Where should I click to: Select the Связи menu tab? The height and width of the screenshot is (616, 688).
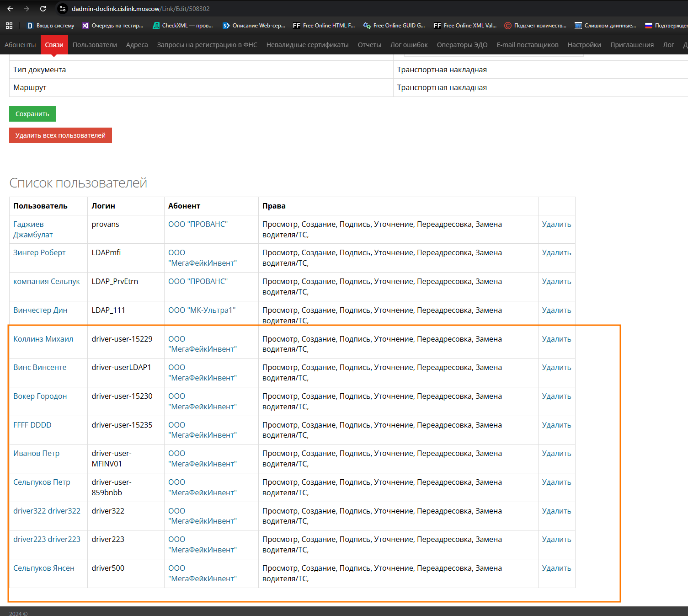(54, 45)
